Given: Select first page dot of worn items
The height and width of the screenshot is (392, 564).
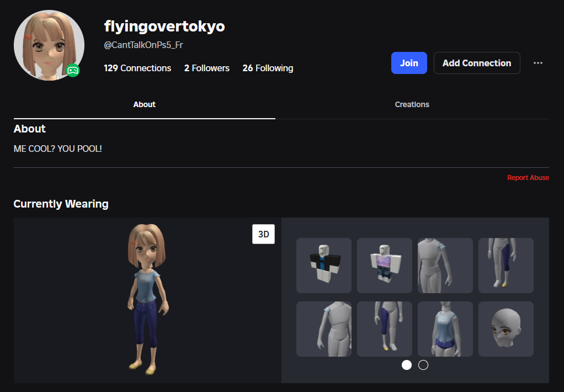Looking at the screenshot, I should pyautogui.click(x=407, y=365).
